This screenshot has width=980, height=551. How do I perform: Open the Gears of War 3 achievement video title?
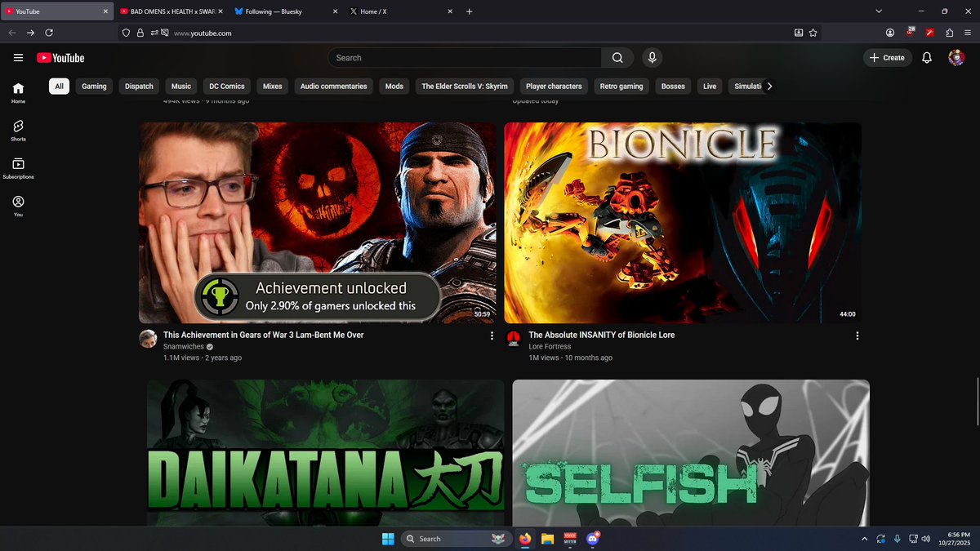coord(263,335)
